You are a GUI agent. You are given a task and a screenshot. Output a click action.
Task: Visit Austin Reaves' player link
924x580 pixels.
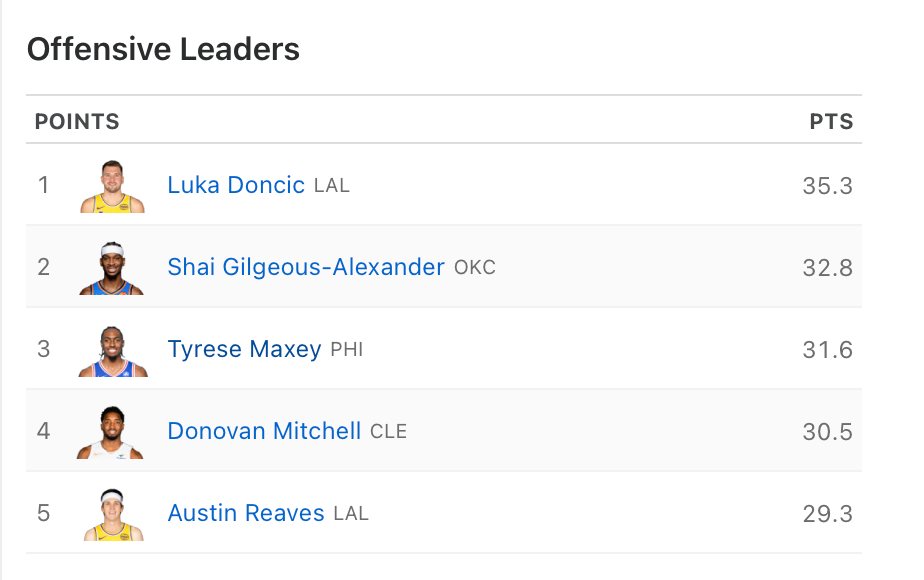246,513
